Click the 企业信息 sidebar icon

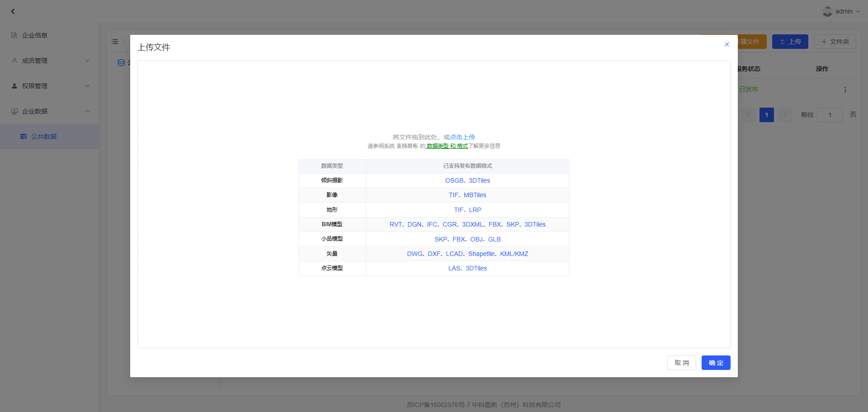[14, 35]
